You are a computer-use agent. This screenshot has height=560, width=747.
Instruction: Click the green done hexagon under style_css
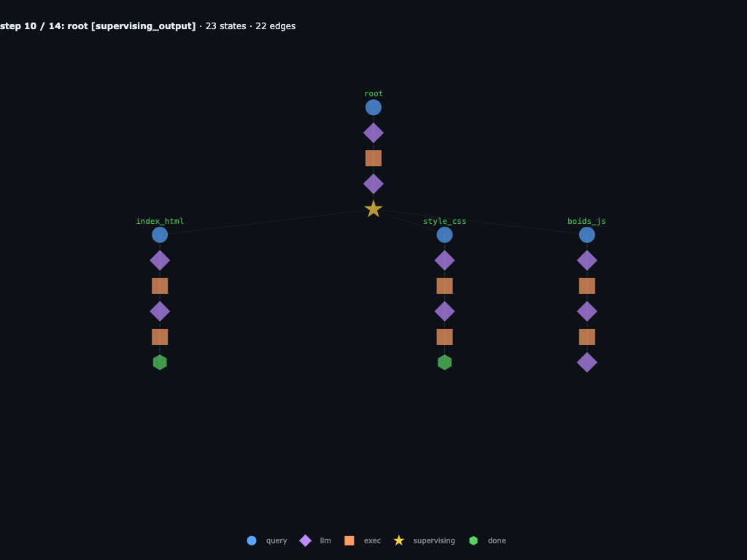[x=444, y=362]
